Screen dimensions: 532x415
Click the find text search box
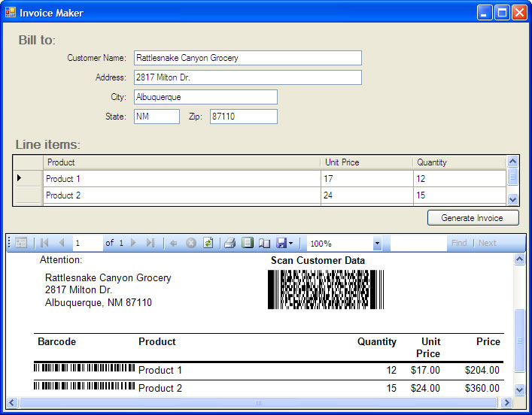click(x=417, y=243)
